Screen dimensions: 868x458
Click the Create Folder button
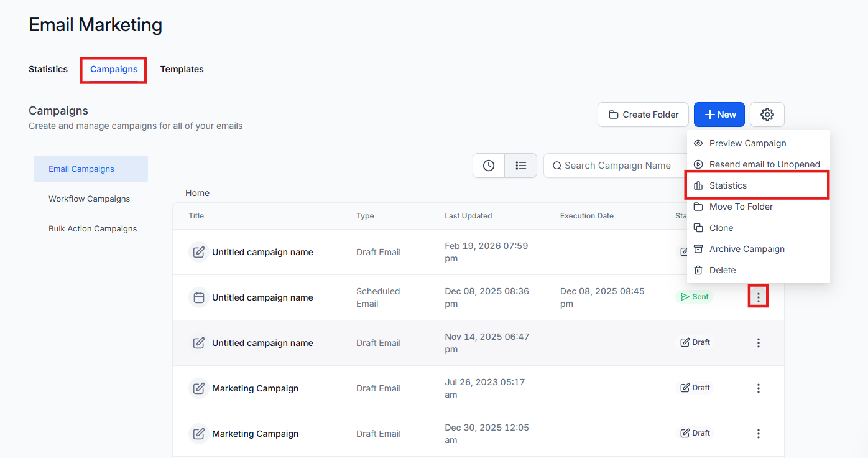[x=643, y=115]
